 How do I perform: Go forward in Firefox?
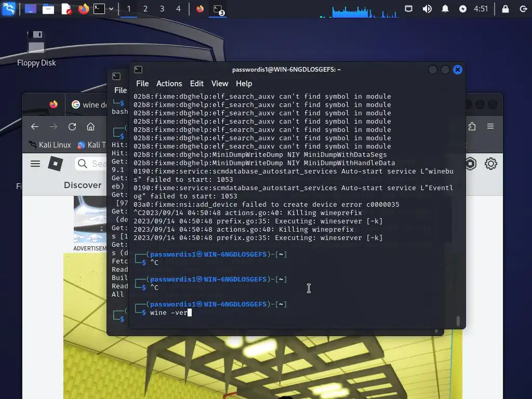[54, 127]
